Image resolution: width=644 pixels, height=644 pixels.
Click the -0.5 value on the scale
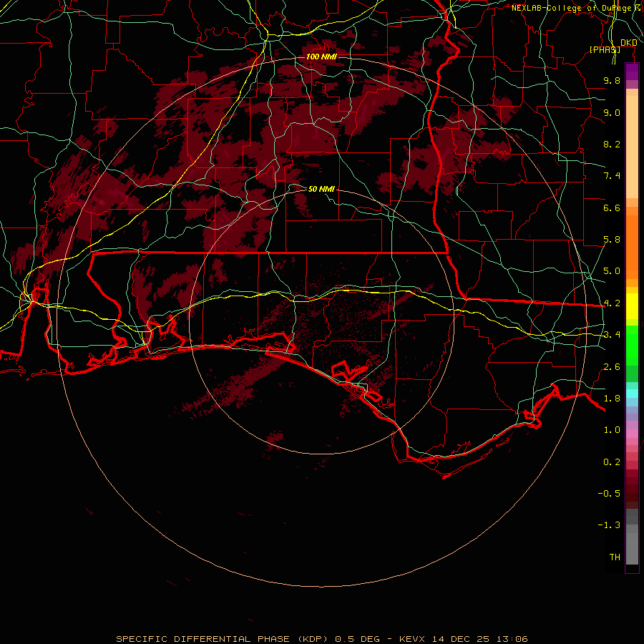point(609,494)
